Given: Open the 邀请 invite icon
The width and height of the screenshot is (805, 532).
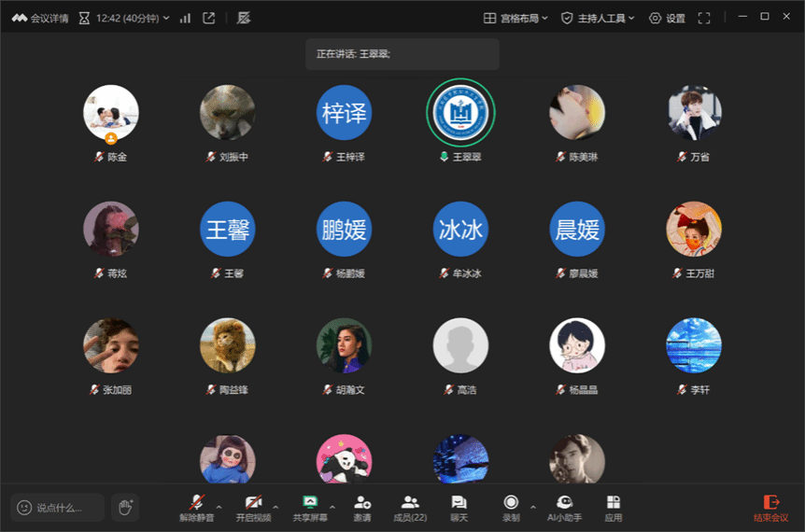Looking at the screenshot, I should (362, 507).
